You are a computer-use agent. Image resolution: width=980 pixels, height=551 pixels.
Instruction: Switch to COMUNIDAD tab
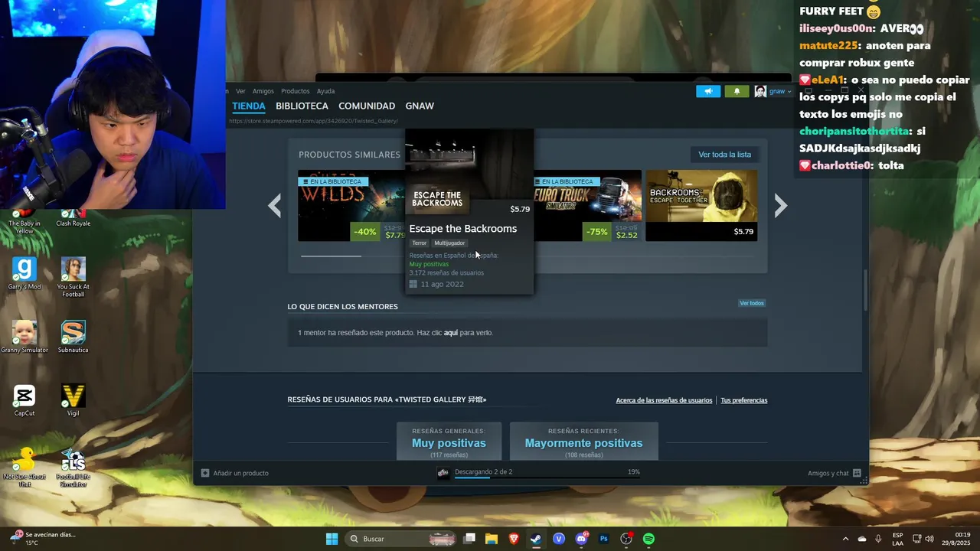pos(367,106)
